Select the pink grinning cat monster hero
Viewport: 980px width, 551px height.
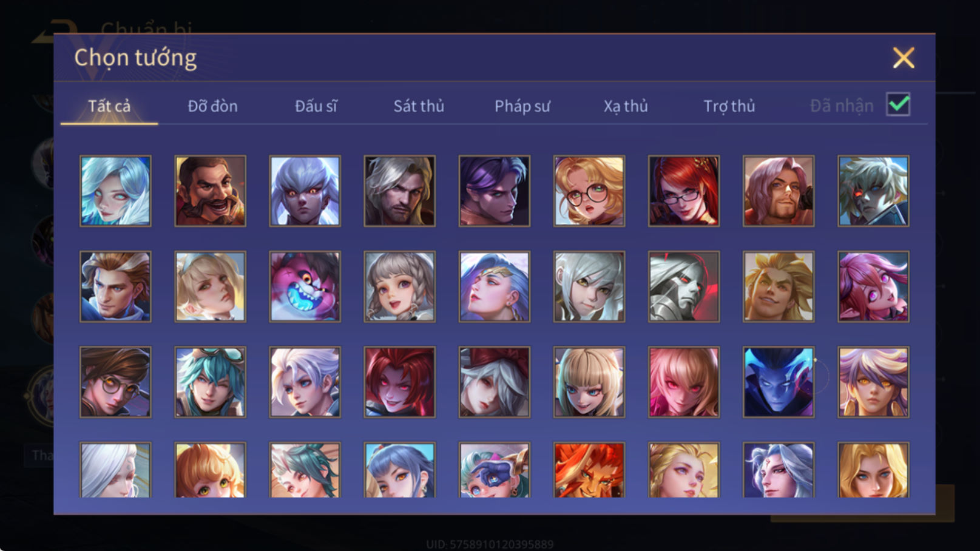(x=305, y=286)
